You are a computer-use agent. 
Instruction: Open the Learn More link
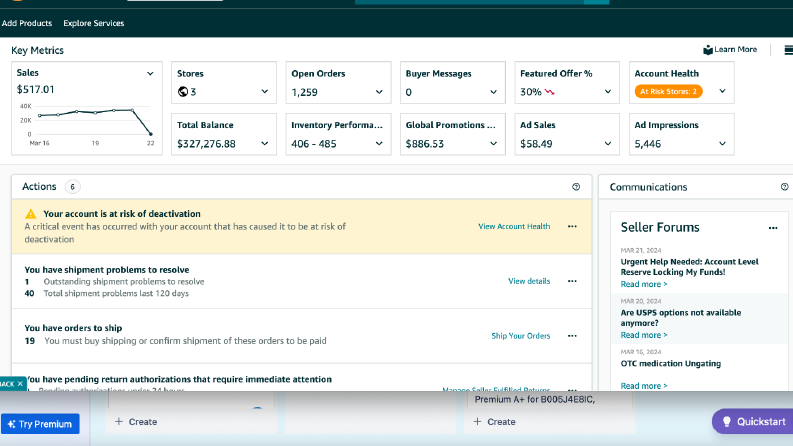pyautogui.click(x=735, y=50)
